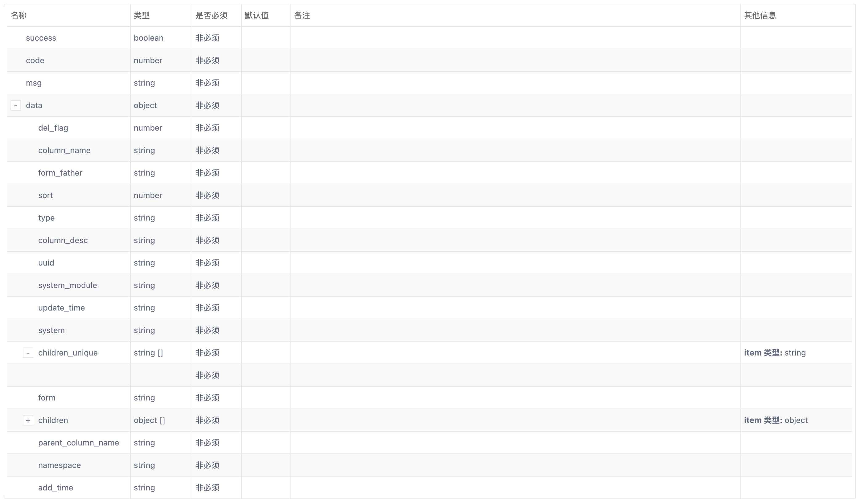Click the 名称 column header
860x504 pixels.
[18, 15]
